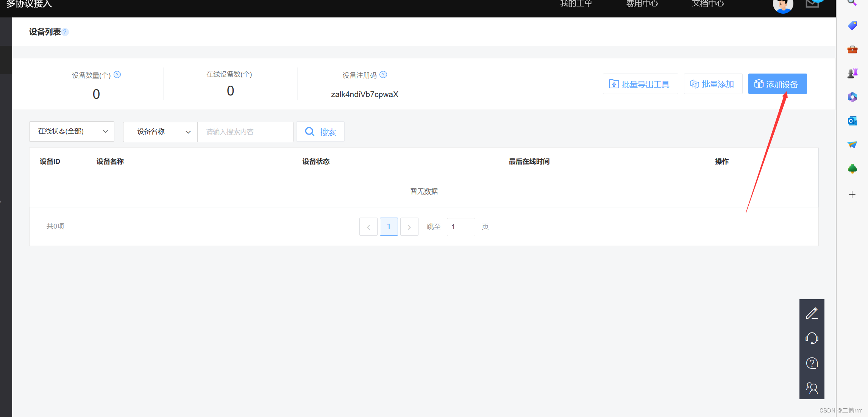
Task: Click the plus icon in browser sidebar
Action: (852, 194)
